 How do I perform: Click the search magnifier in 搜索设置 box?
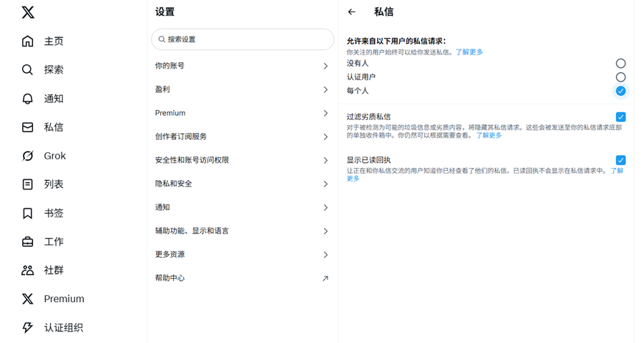click(162, 39)
